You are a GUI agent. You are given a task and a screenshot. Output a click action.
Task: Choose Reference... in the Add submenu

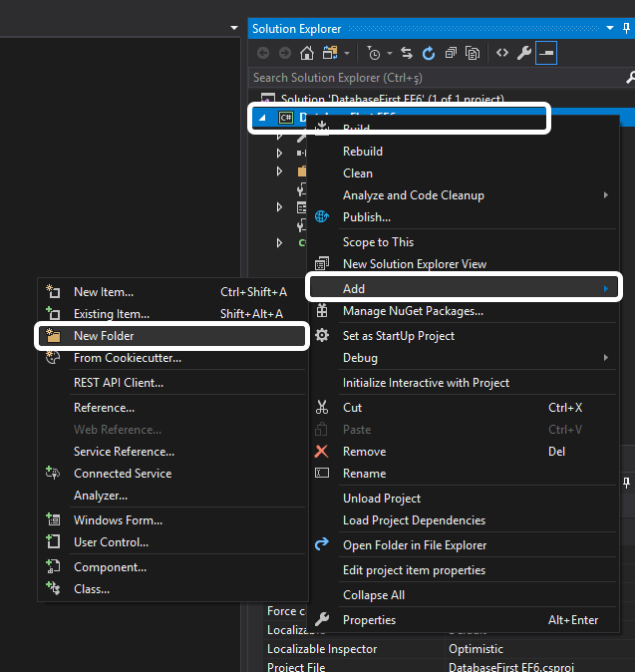point(172,408)
